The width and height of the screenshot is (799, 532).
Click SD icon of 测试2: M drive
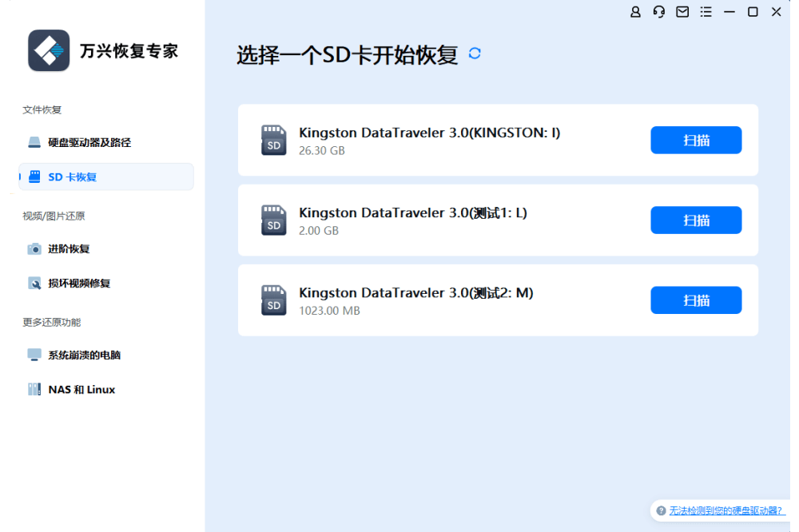pos(273,300)
